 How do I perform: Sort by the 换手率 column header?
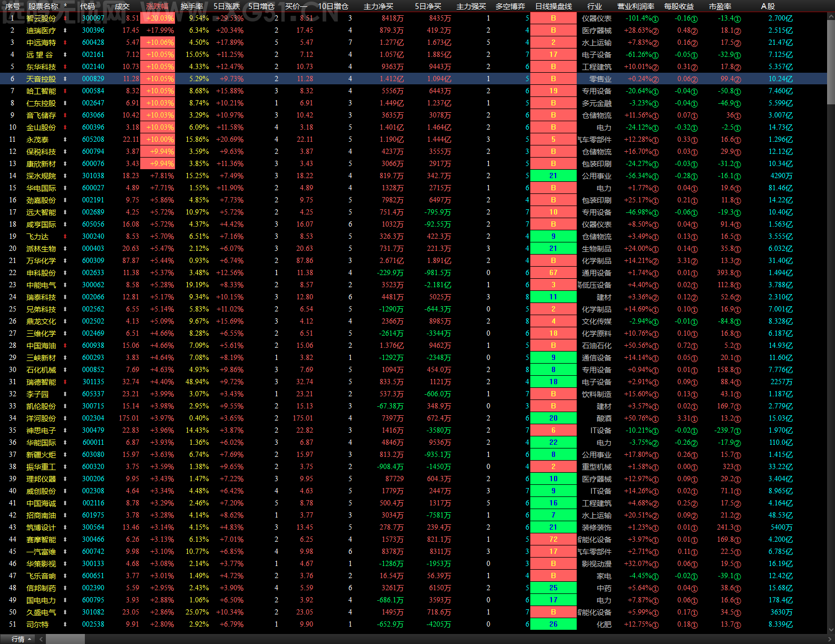pyautogui.click(x=192, y=6)
